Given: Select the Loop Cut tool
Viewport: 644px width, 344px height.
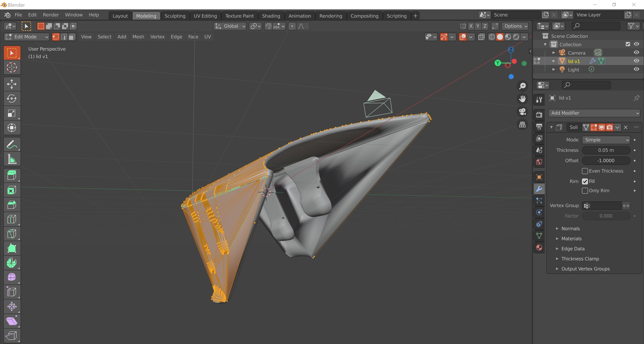Looking at the screenshot, I should click(12, 219).
